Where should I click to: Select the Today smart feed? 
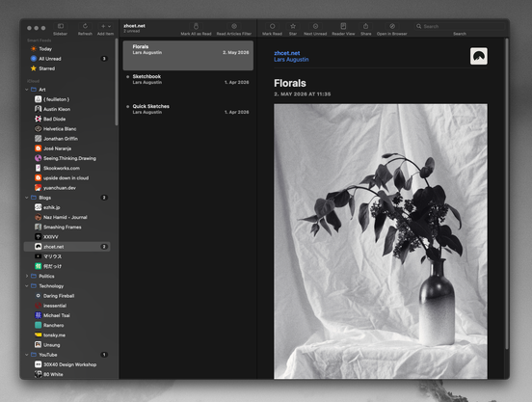pyautogui.click(x=67, y=49)
